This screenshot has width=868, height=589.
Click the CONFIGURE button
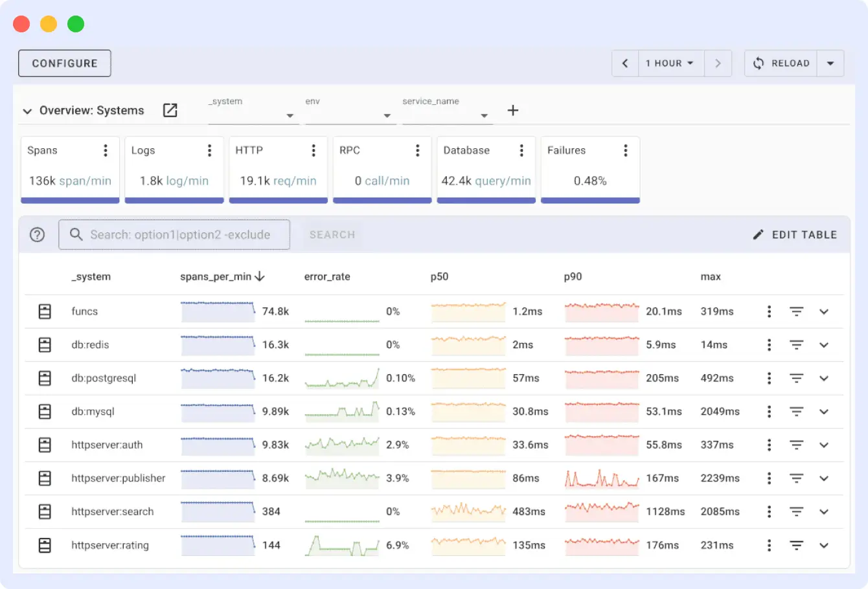65,63
